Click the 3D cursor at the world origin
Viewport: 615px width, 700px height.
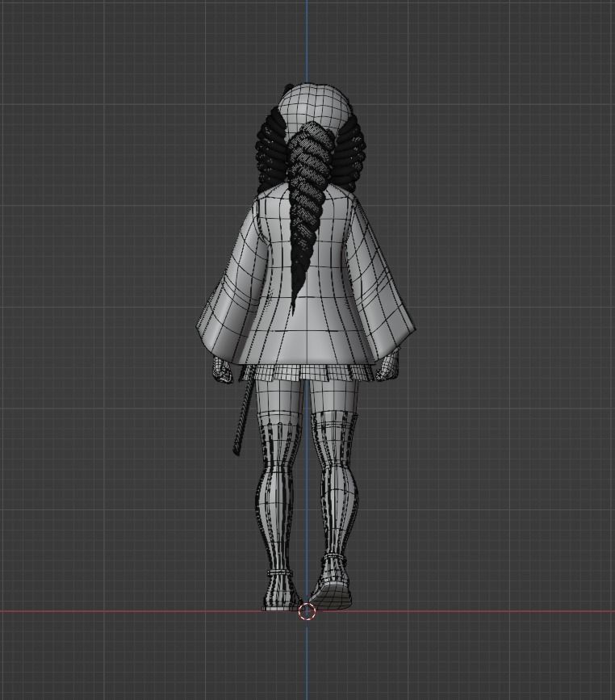click(x=307, y=611)
